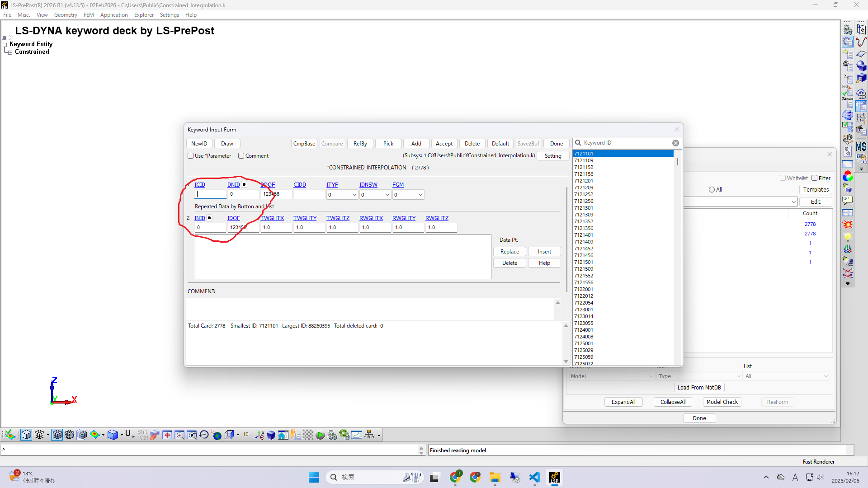Open the FEM menu

pyautogui.click(x=89, y=15)
